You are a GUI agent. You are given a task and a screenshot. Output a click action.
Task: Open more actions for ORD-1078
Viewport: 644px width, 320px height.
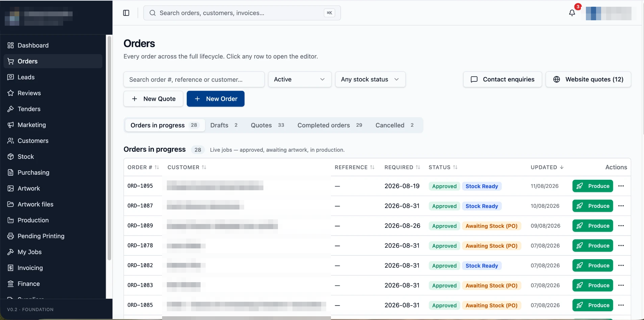(x=621, y=246)
